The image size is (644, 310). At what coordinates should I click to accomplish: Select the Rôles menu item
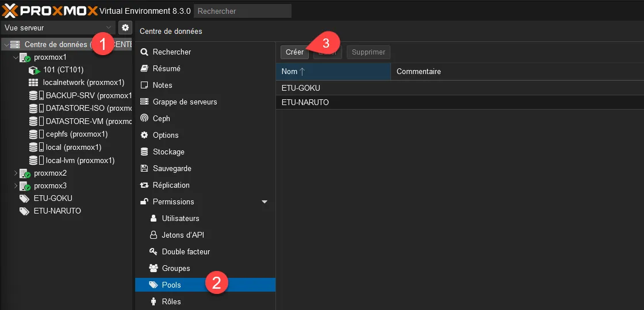coord(171,301)
